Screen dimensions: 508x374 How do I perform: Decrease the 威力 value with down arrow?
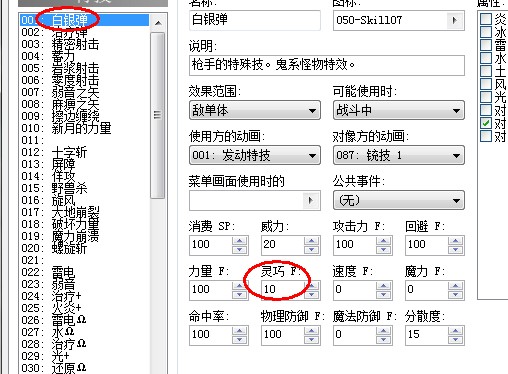(x=312, y=250)
